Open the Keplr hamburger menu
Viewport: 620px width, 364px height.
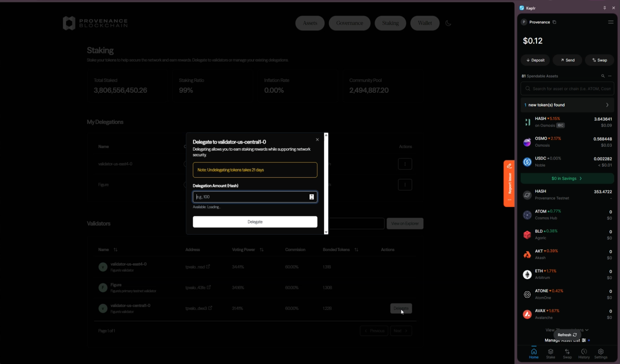611,22
